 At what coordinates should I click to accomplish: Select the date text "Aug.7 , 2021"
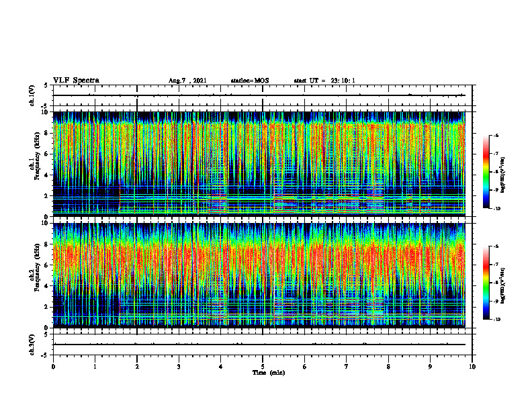click(x=187, y=81)
